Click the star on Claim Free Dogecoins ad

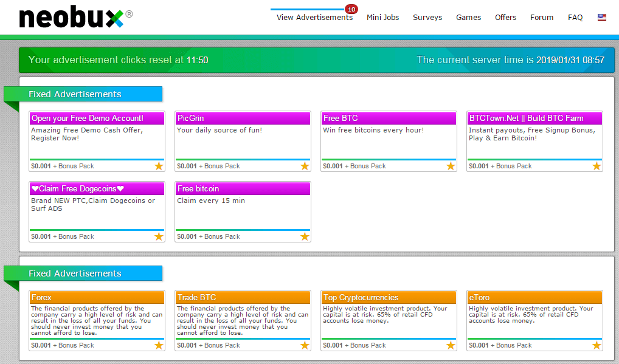[x=159, y=236]
